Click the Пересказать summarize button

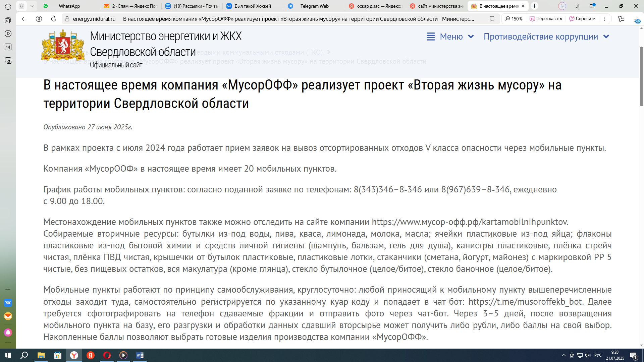(546, 19)
